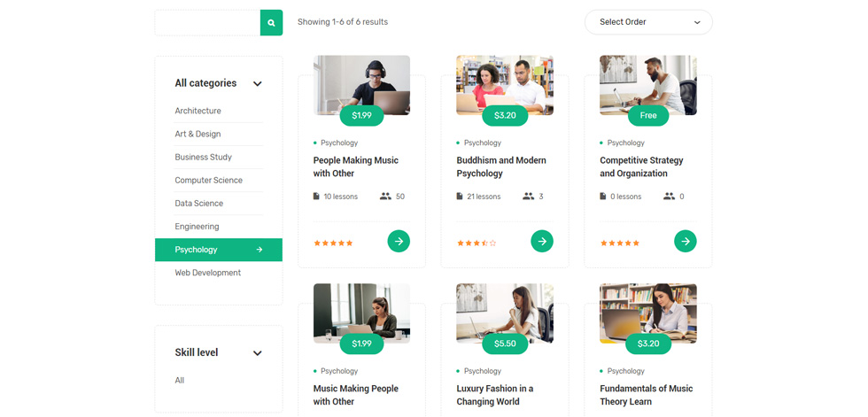
Task: Open thumbnail of man with headphones
Action: click(361, 85)
